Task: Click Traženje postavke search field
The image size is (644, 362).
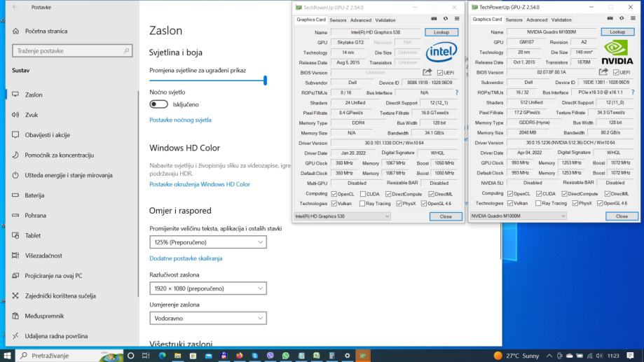Action: click(x=72, y=51)
